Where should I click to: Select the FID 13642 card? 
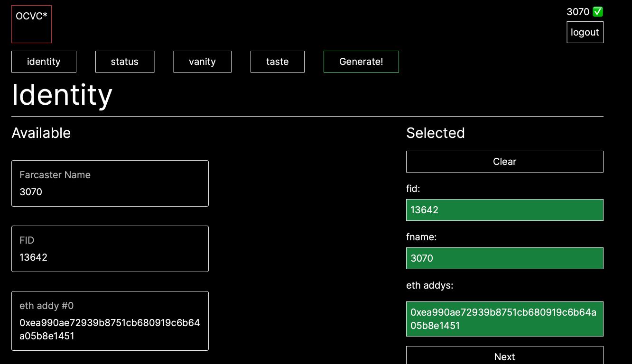click(x=110, y=249)
